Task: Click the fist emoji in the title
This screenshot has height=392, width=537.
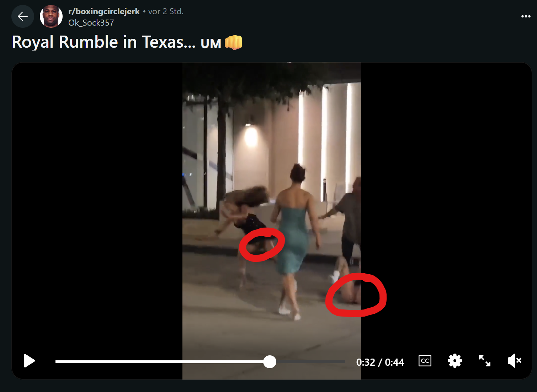Action: tap(233, 42)
